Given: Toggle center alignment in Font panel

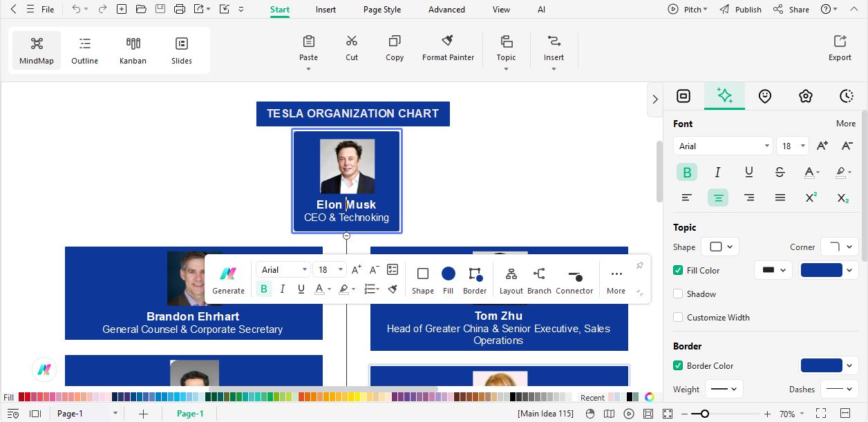Looking at the screenshot, I should coord(718,198).
